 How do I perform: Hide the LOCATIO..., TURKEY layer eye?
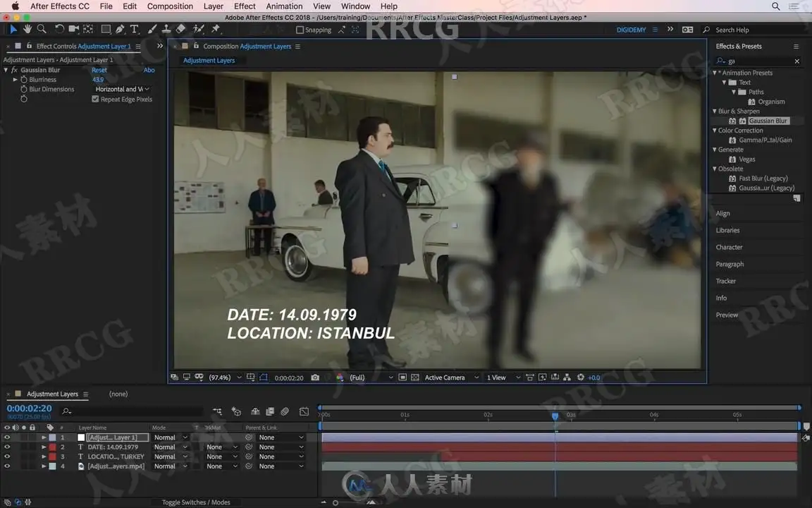[x=7, y=456]
